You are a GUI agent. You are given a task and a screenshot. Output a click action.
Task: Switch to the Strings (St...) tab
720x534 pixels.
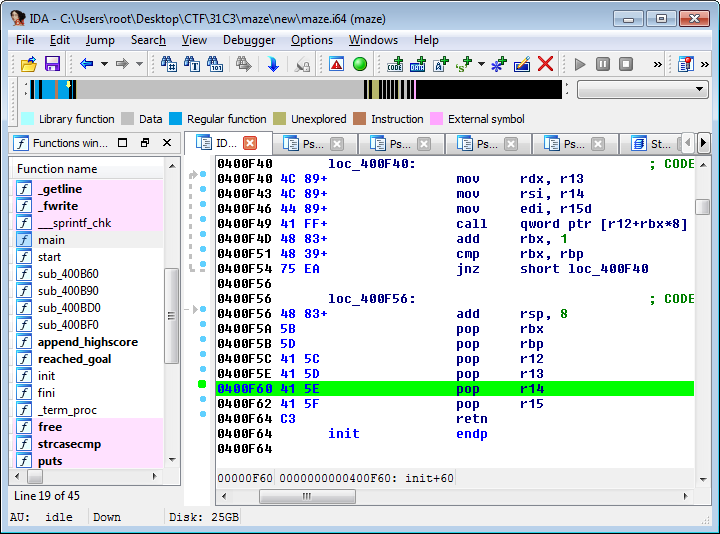(x=651, y=144)
